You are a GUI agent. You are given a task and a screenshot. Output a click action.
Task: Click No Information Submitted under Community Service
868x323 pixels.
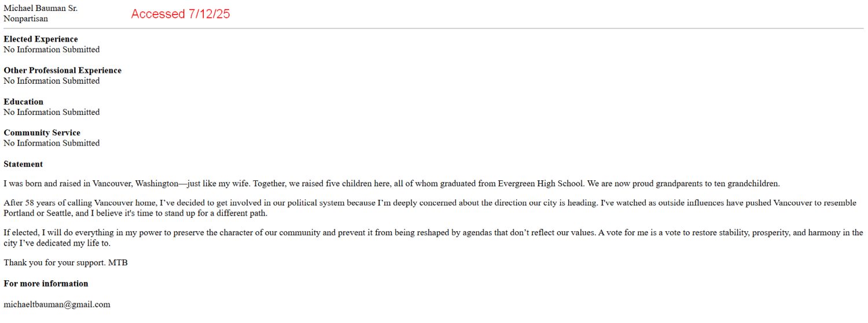(x=52, y=143)
